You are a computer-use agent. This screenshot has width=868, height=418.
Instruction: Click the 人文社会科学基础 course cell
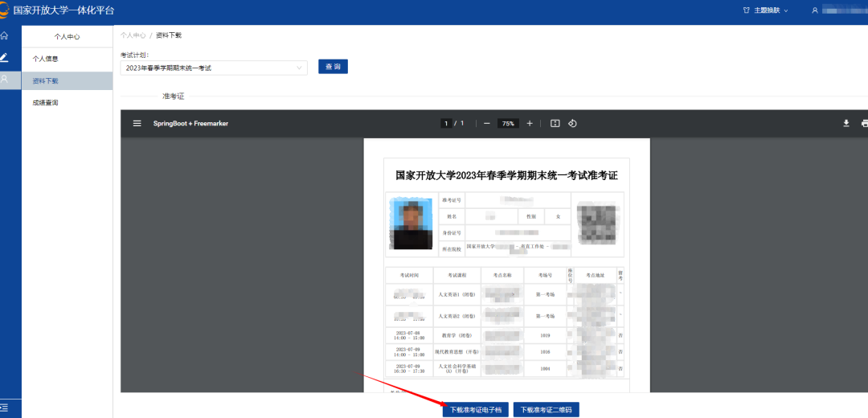(x=457, y=368)
